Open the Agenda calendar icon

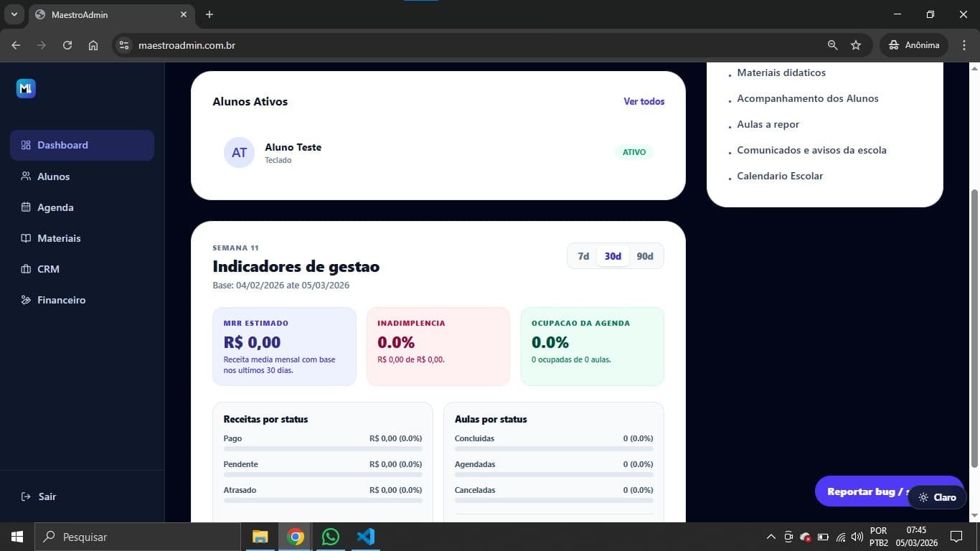[24, 207]
